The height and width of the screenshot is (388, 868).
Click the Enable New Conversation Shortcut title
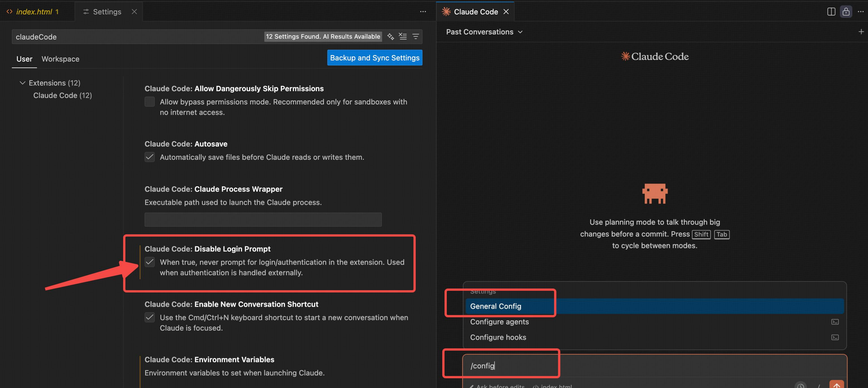tap(231, 304)
